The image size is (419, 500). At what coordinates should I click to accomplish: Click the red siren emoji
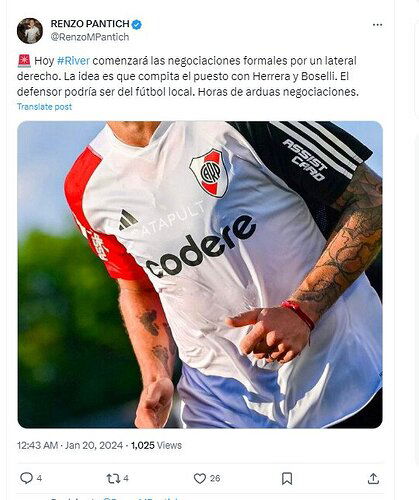click(24, 61)
